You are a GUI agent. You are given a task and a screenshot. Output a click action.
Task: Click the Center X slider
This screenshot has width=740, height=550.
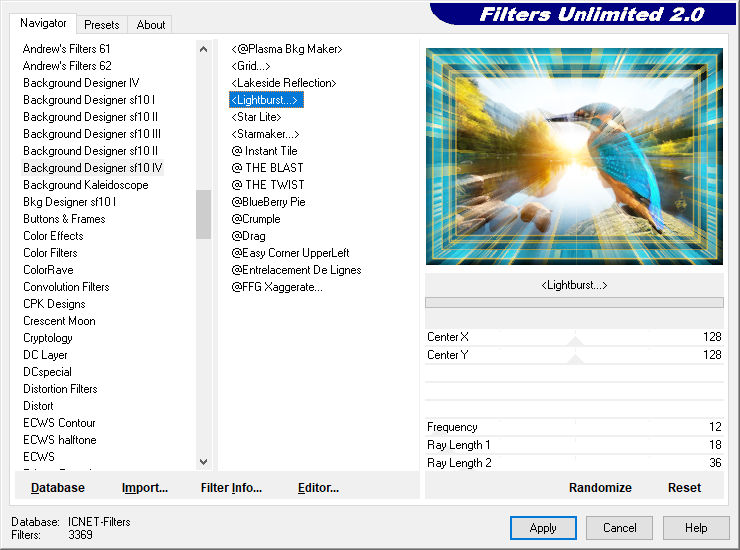click(x=574, y=337)
